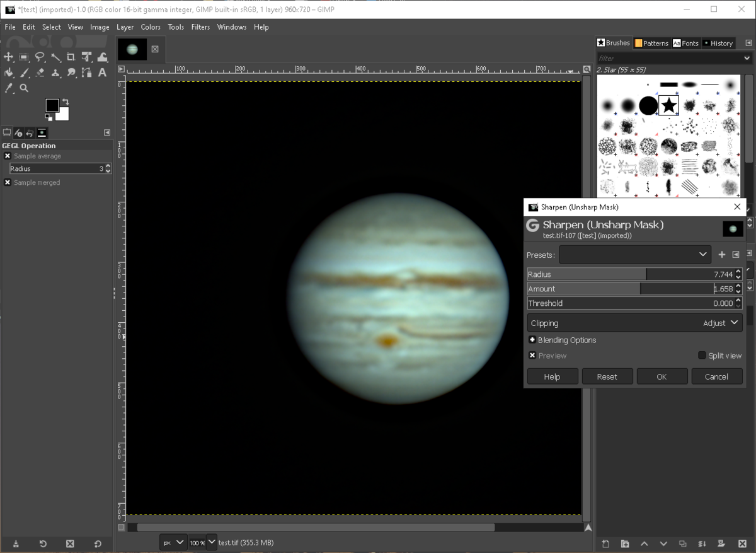Pick the Crop tool

coord(71,57)
